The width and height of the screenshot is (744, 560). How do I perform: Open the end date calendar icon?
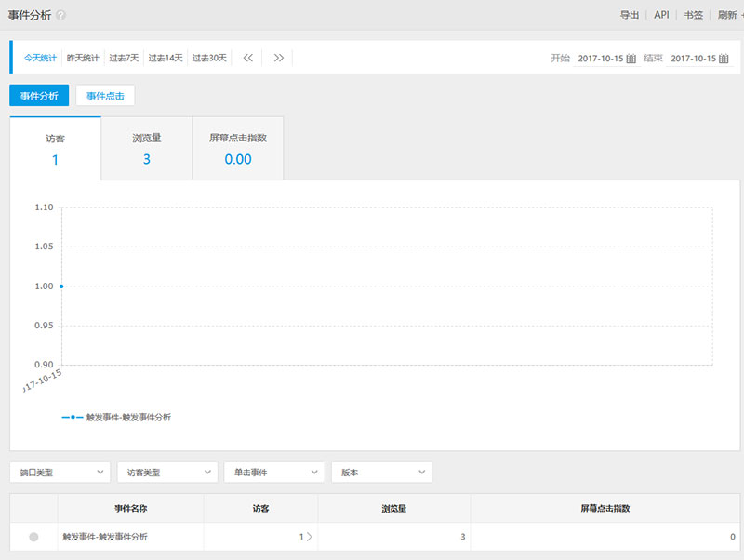coord(724,59)
